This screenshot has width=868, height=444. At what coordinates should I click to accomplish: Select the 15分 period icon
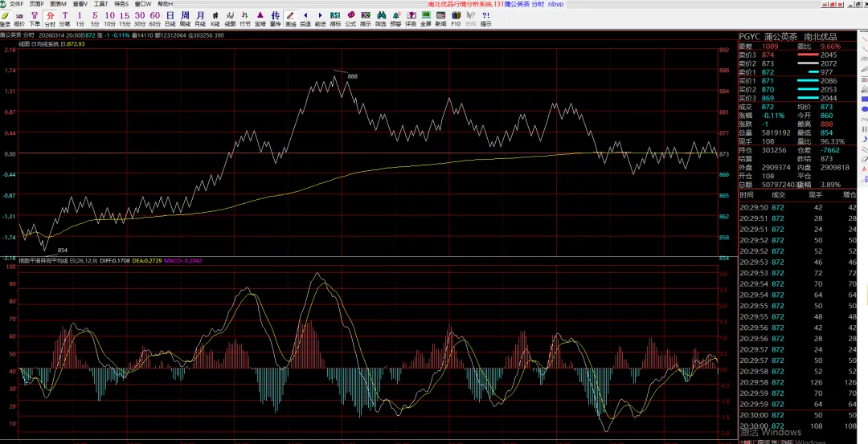(125, 18)
